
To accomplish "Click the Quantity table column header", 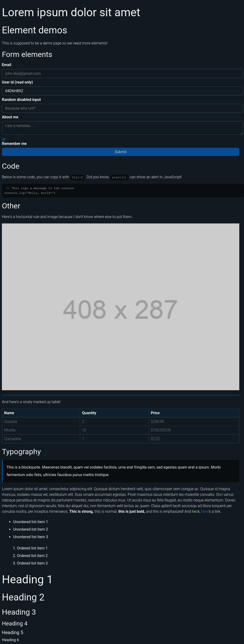I will [x=114, y=413].
